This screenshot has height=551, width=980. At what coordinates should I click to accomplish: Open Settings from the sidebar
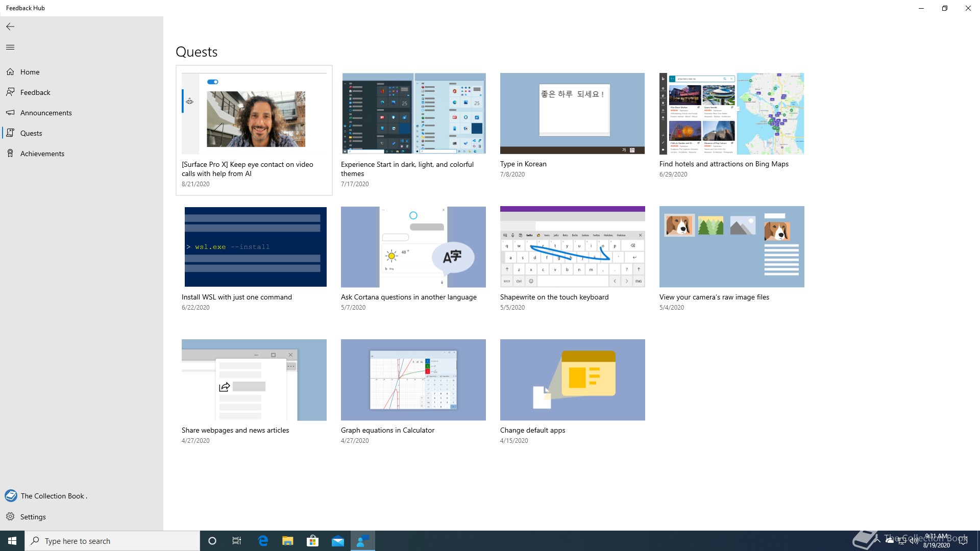[82, 517]
